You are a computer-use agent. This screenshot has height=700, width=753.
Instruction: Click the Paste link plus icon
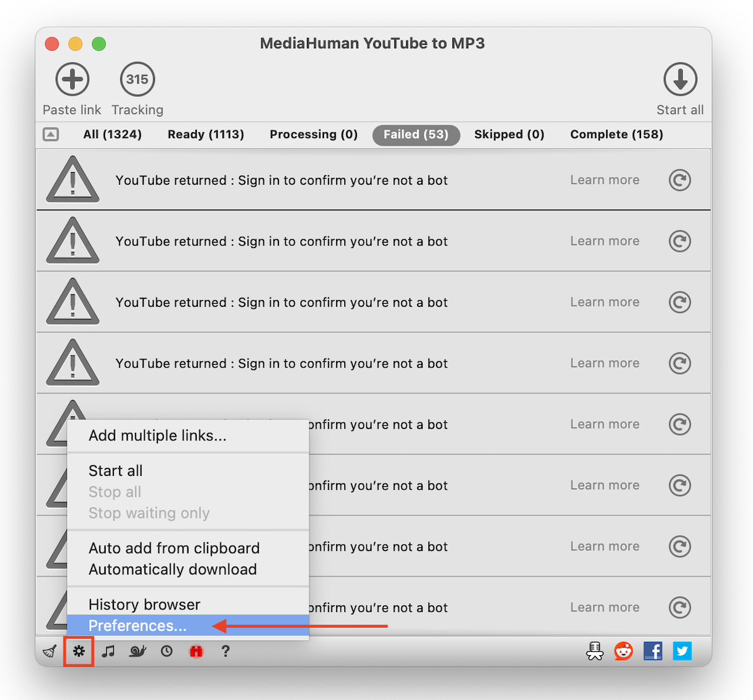click(73, 79)
